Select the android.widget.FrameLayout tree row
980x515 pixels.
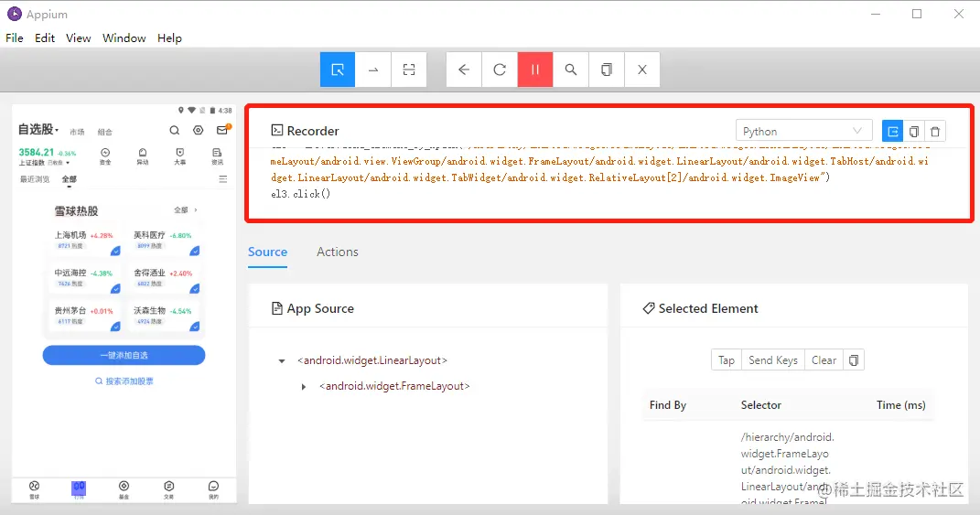(x=394, y=386)
